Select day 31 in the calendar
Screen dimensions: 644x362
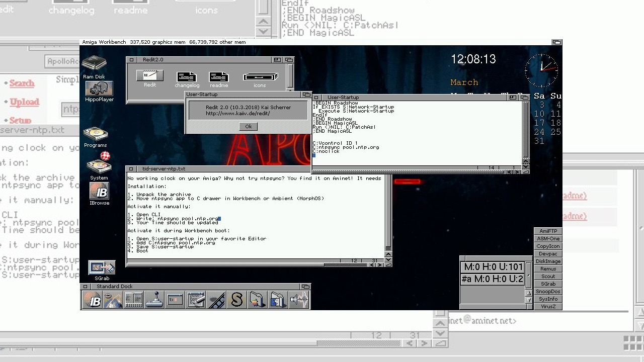(x=539, y=141)
